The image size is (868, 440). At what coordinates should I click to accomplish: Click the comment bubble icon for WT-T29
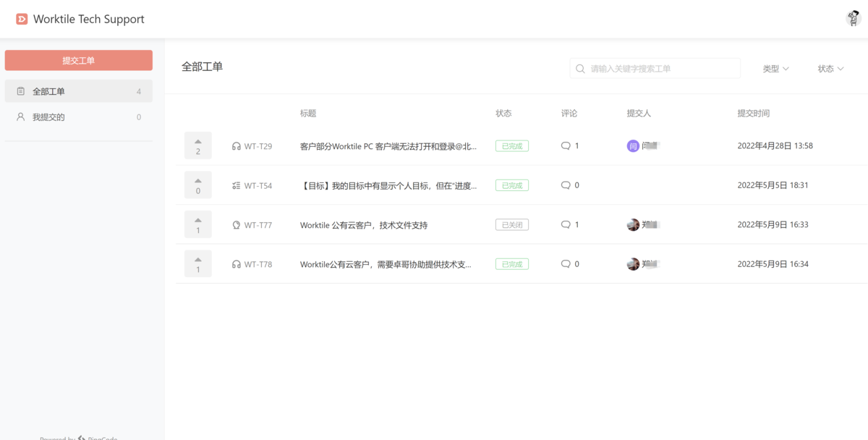coord(566,145)
